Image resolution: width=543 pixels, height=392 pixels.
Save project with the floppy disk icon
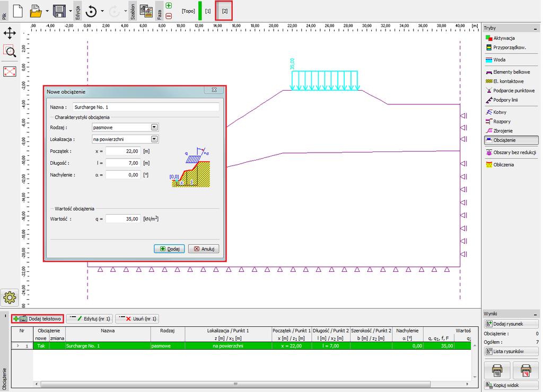coord(59,11)
